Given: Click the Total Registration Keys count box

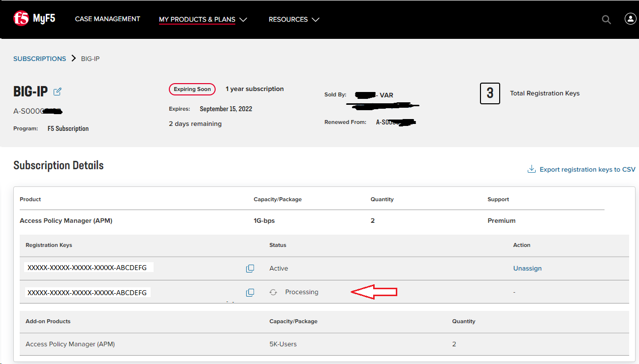Looking at the screenshot, I should [490, 93].
